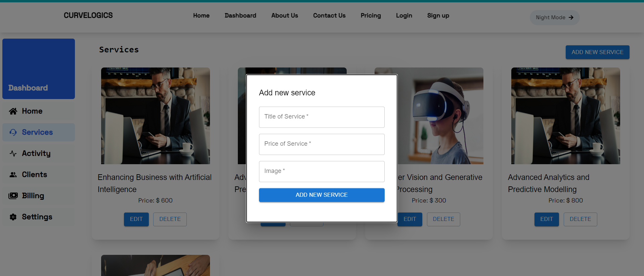Open Home in the top navigation

[x=201, y=15]
